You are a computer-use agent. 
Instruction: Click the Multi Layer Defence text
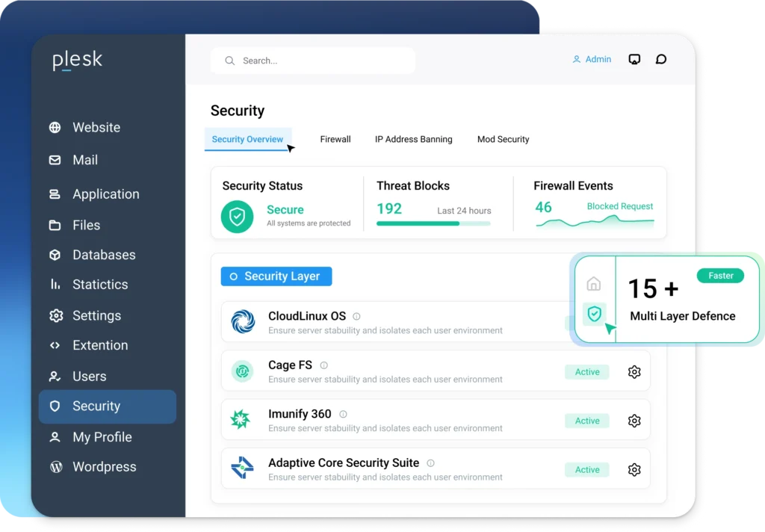pyautogui.click(x=683, y=316)
